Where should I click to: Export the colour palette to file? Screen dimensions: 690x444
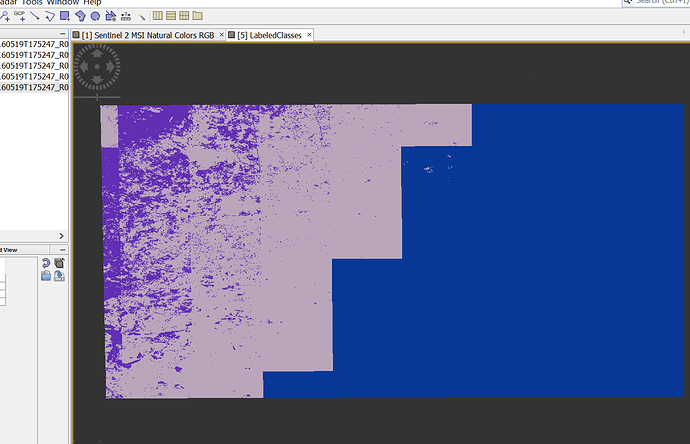[x=59, y=276]
